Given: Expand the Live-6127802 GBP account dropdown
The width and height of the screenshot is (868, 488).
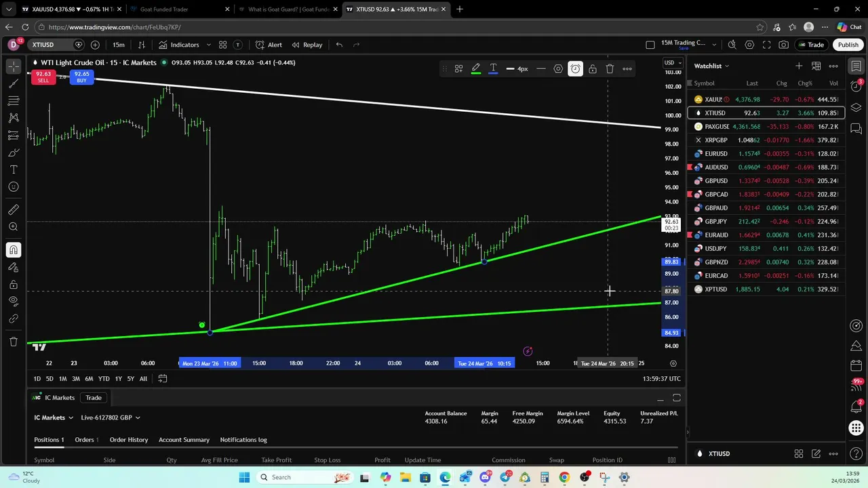Looking at the screenshot, I should (110, 418).
